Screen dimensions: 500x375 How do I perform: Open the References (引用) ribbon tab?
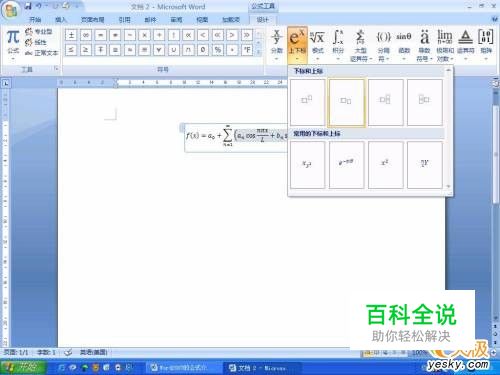click(124, 20)
